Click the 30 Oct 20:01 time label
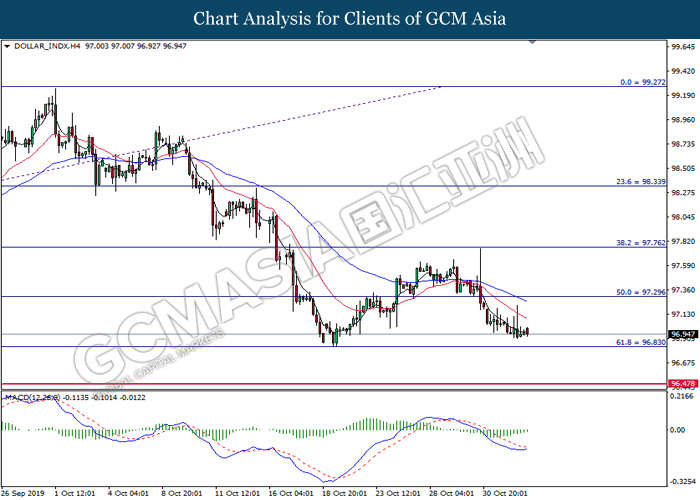This screenshot has height=500, width=700. click(505, 493)
